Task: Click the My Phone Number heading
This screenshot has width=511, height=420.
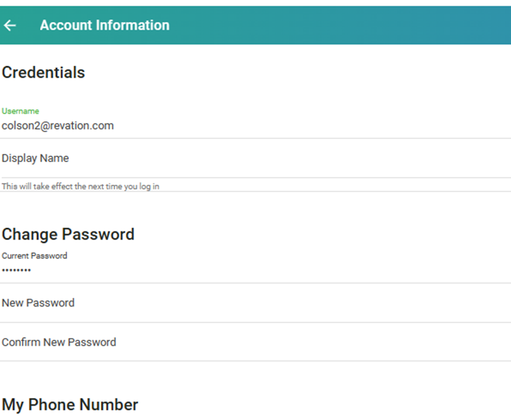Action: point(70,405)
